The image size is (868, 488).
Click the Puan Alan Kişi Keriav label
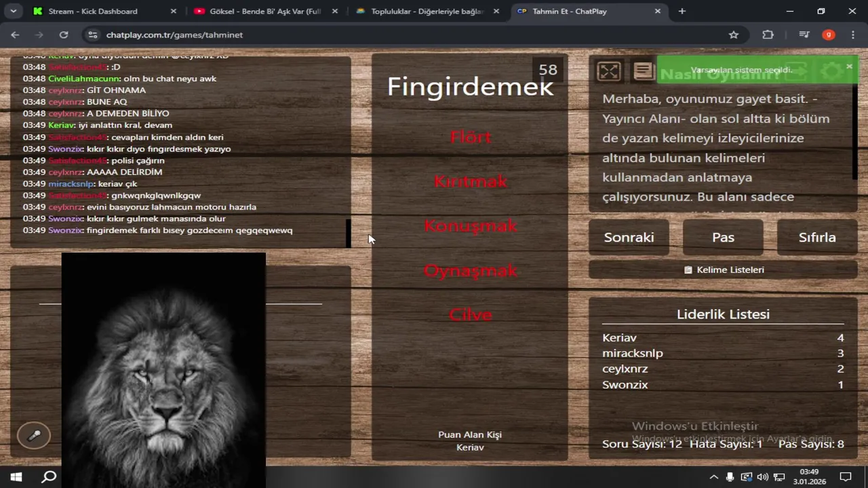click(470, 441)
